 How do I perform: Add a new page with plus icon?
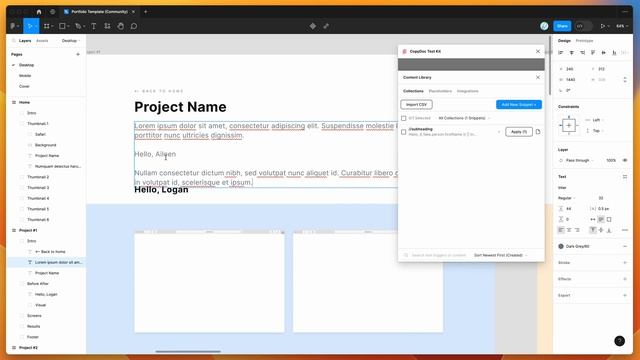pos(78,54)
